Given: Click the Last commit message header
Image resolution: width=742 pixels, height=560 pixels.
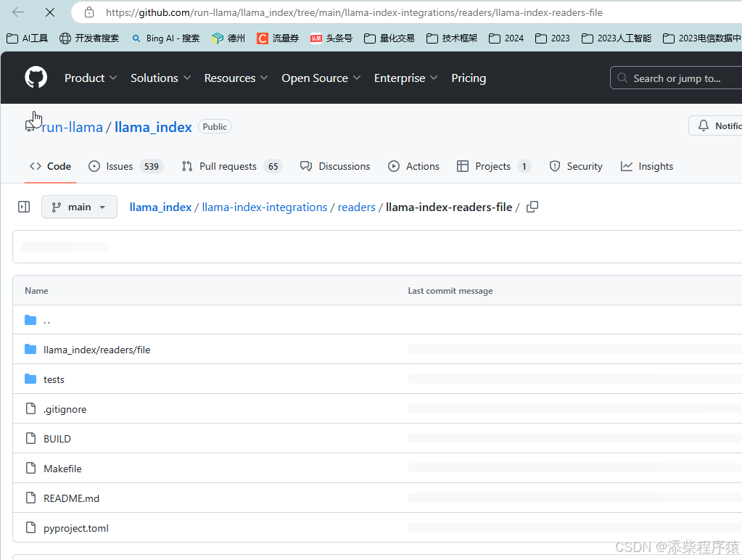Looking at the screenshot, I should pyautogui.click(x=450, y=291).
